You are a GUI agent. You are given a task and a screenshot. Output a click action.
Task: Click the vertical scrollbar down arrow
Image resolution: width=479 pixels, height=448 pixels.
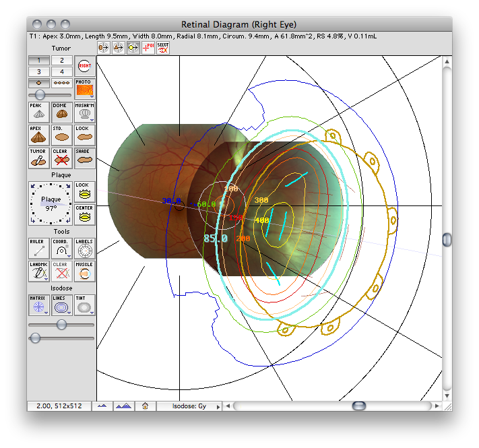(447, 395)
